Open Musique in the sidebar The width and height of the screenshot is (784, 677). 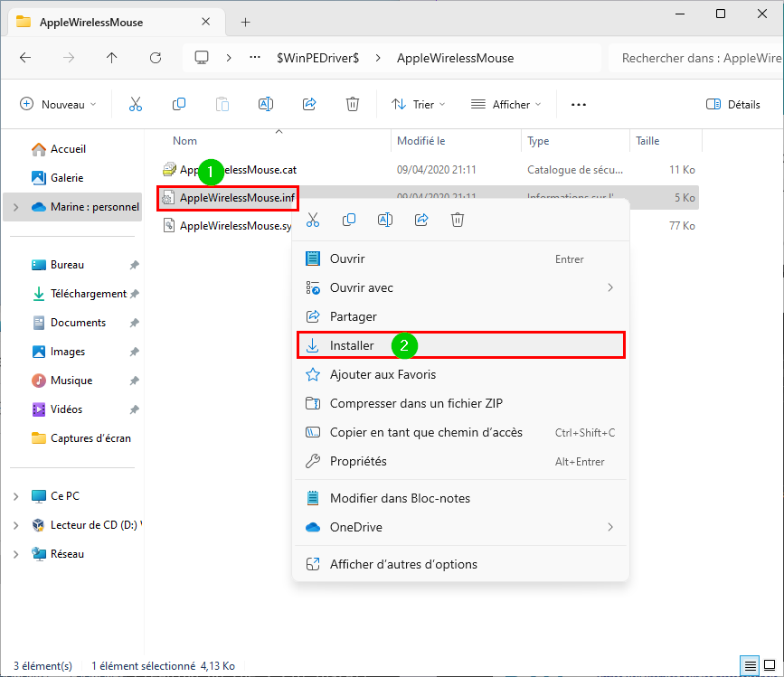(x=71, y=381)
